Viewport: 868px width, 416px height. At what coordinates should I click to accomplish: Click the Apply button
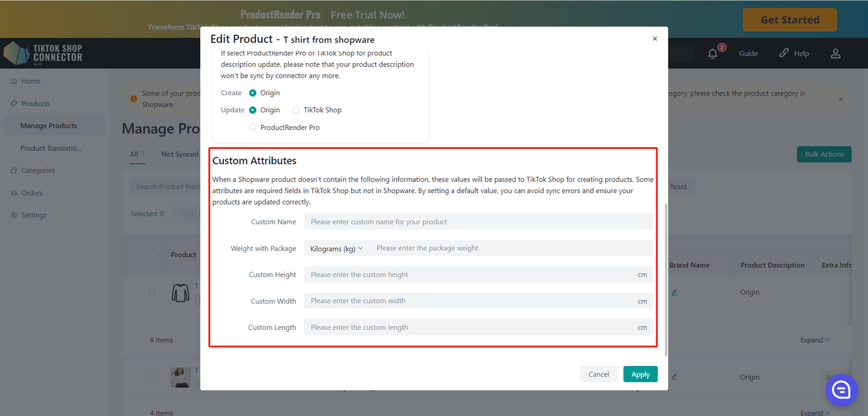tap(640, 374)
